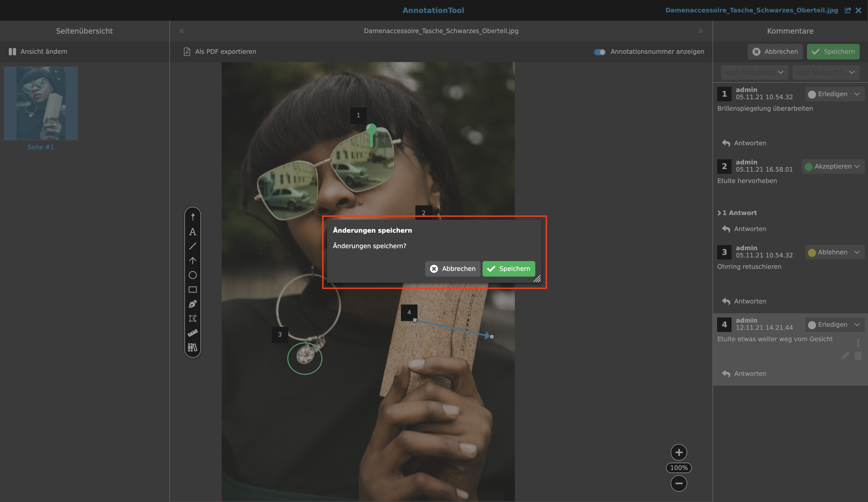Activate the freehand pen tool
868x502 pixels.
point(192,304)
